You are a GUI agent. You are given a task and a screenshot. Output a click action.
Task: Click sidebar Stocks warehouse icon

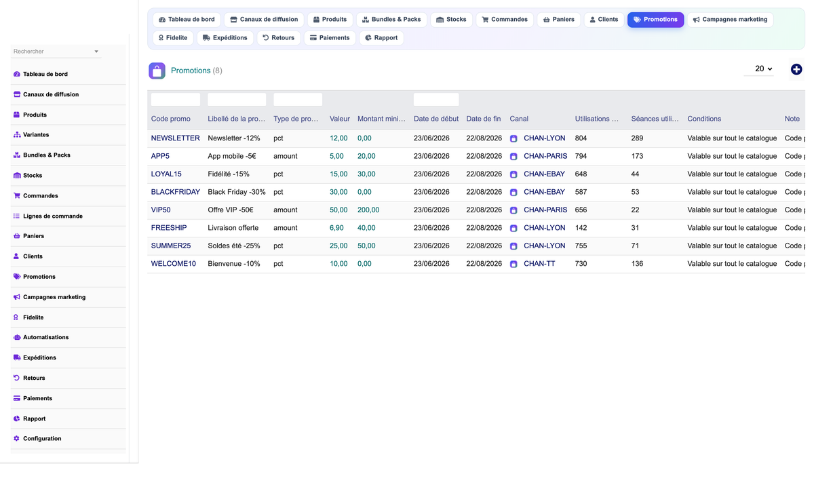[17, 176]
